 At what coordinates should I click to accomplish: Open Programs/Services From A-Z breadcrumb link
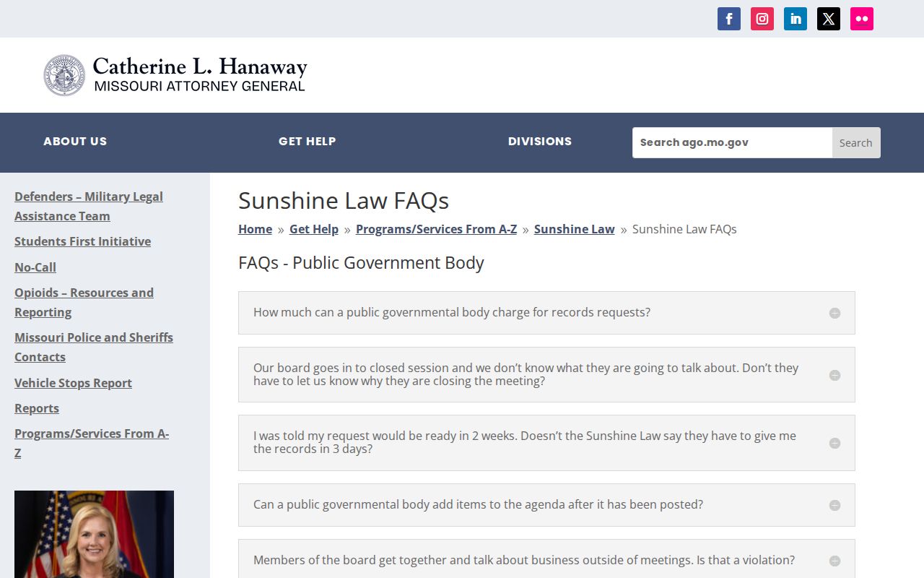point(436,229)
